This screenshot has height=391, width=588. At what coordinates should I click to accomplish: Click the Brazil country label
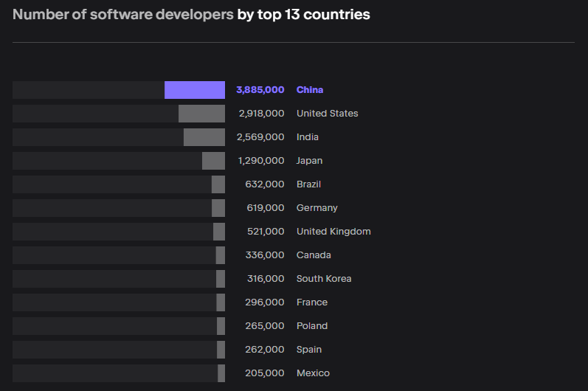pyautogui.click(x=308, y=184)
